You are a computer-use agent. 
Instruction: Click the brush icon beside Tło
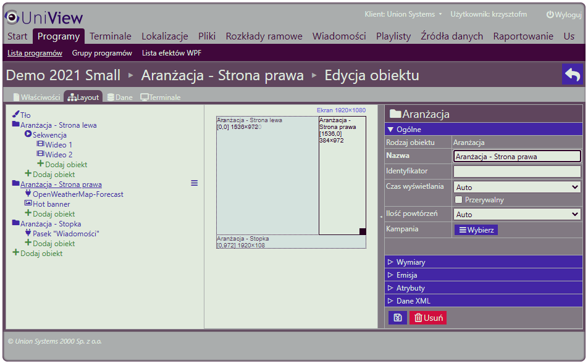click(16, 114)
